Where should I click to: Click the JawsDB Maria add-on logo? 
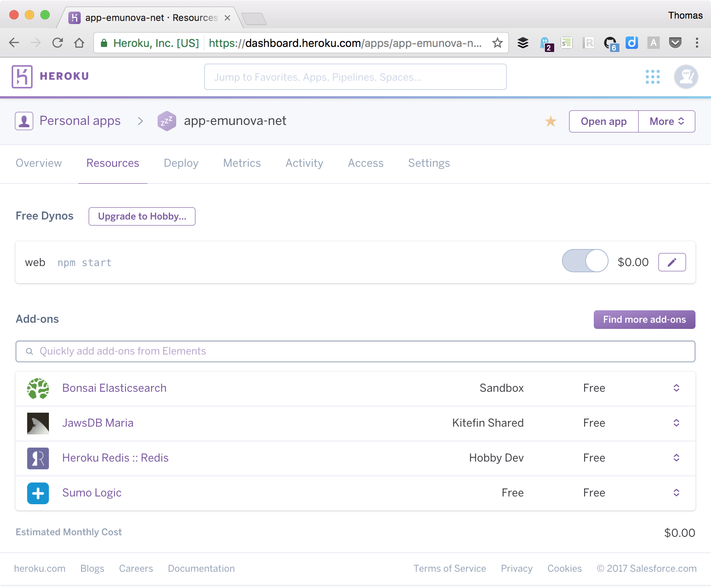38,423
